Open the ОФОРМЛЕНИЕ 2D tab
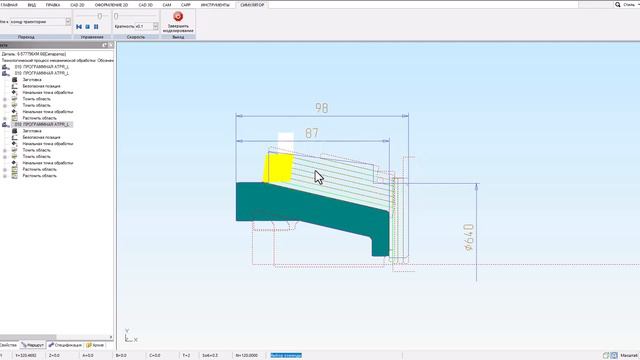 tap(111, 5)
